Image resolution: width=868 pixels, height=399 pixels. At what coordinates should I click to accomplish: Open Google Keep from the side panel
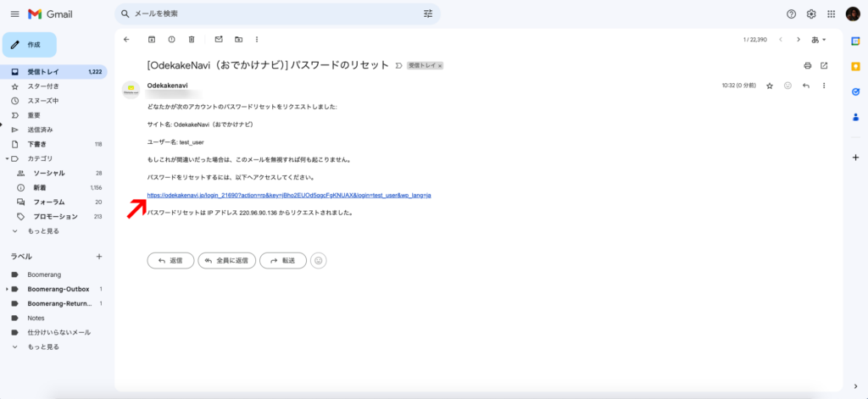855,65
